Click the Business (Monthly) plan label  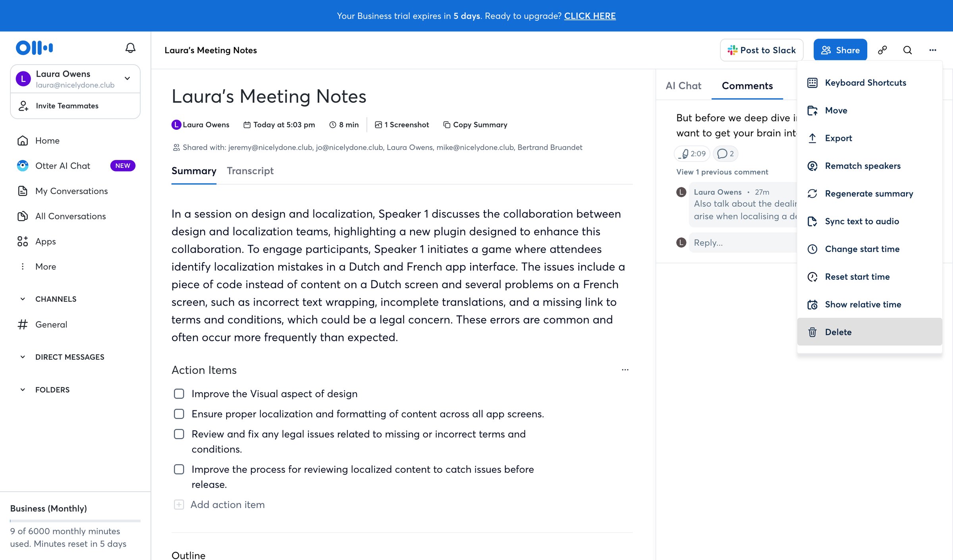(48, 508)
